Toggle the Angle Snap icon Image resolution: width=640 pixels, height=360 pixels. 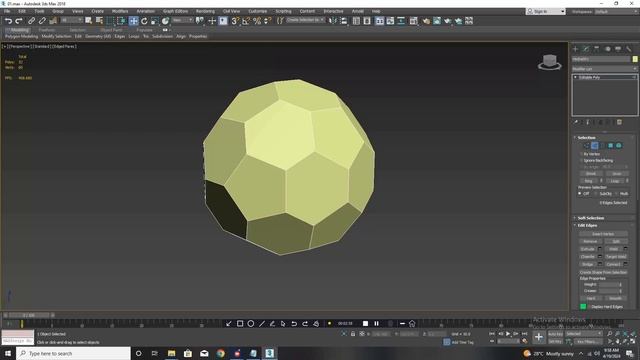pyautogui.click(x=246, y=21)
